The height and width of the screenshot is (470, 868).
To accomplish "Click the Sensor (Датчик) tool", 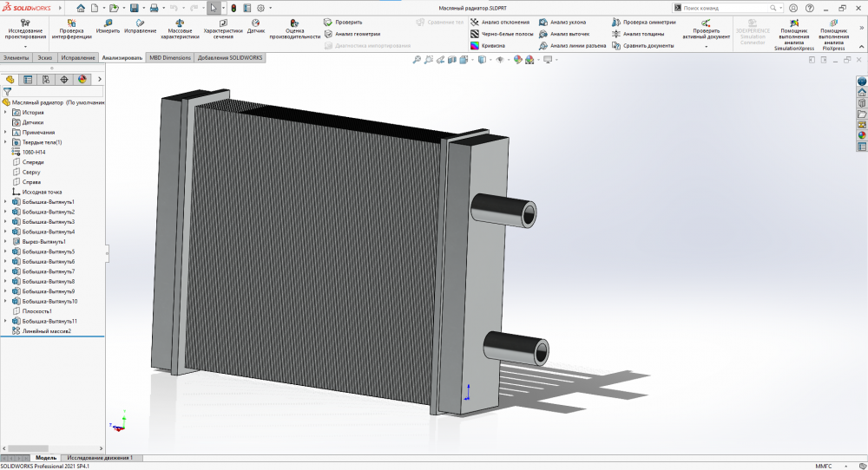I will pos(256,25).
